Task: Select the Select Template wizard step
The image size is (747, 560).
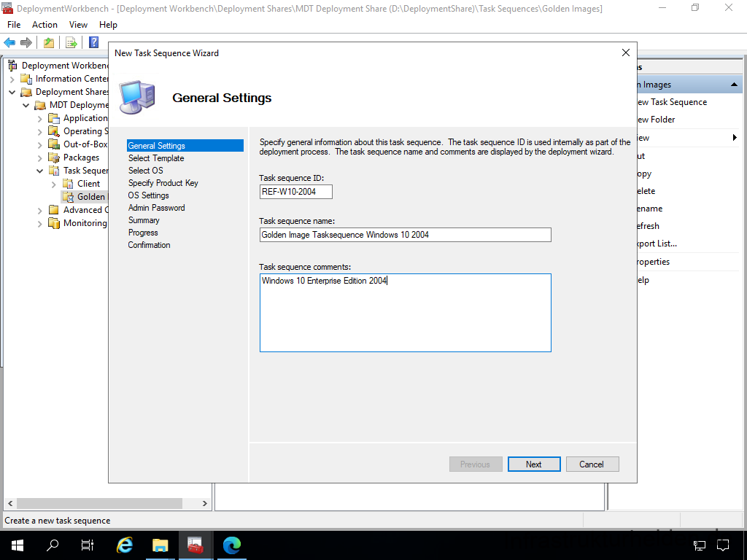Action: (x=156, y=158)
